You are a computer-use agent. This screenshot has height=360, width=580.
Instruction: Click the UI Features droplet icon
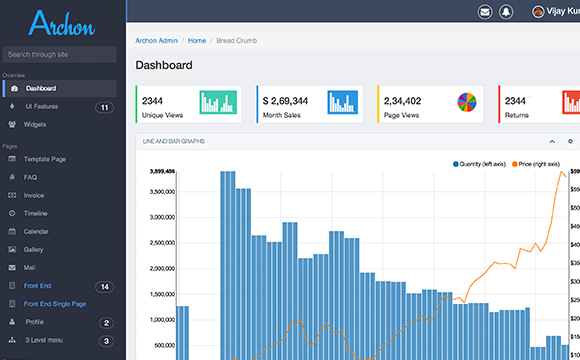click(12, 106)
